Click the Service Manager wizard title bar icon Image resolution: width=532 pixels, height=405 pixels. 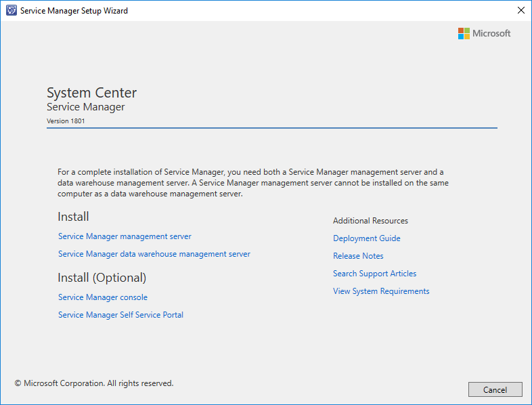(11, 11)
